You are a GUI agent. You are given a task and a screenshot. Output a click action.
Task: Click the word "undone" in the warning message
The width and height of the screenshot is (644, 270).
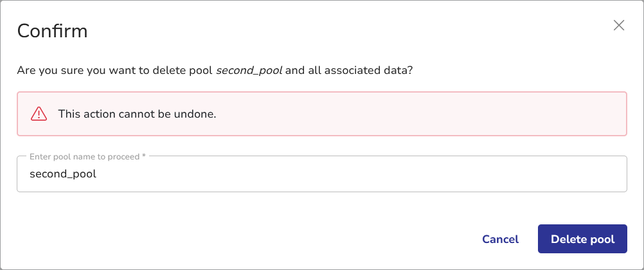pos(196,114)
